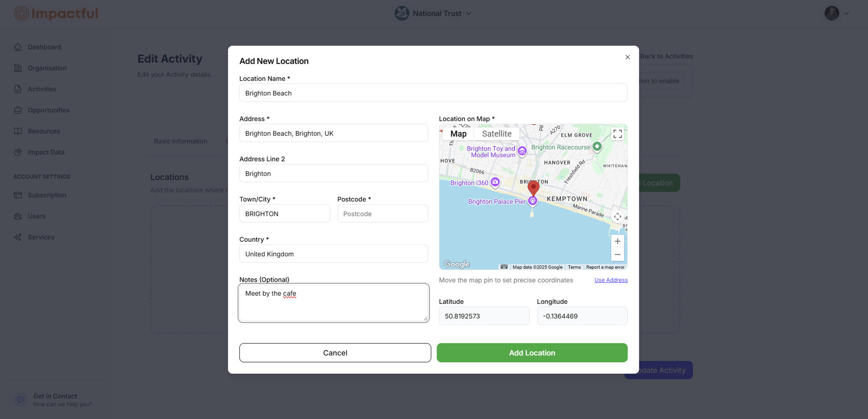Open the Use Address link

611,280
